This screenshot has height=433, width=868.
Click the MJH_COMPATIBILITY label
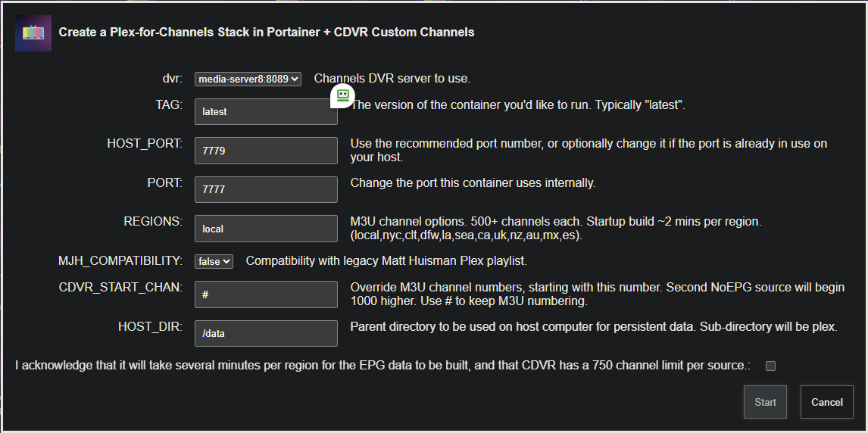[x=120, y=261]
